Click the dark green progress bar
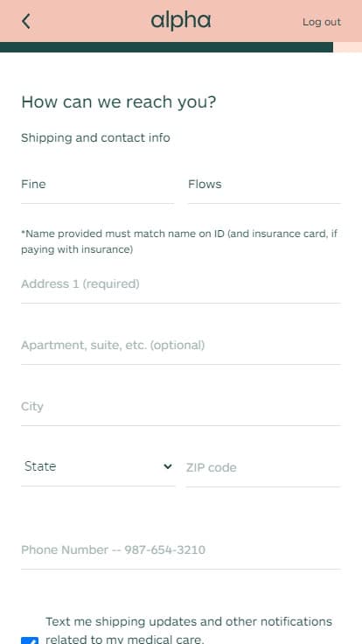362x644 pixels. point(166,47)
